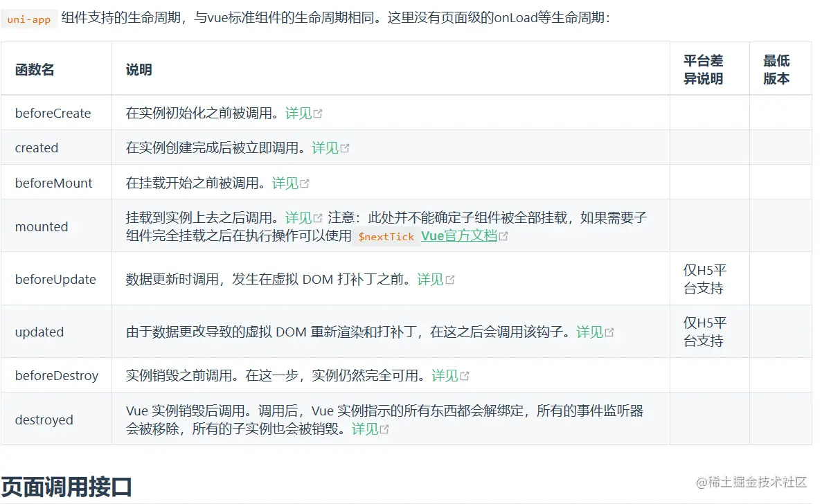Open the 详见 link in beforeMount row

(290, 183)
